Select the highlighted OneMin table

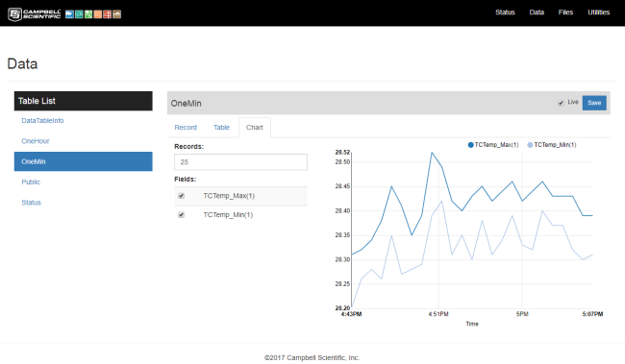(84, 161)
